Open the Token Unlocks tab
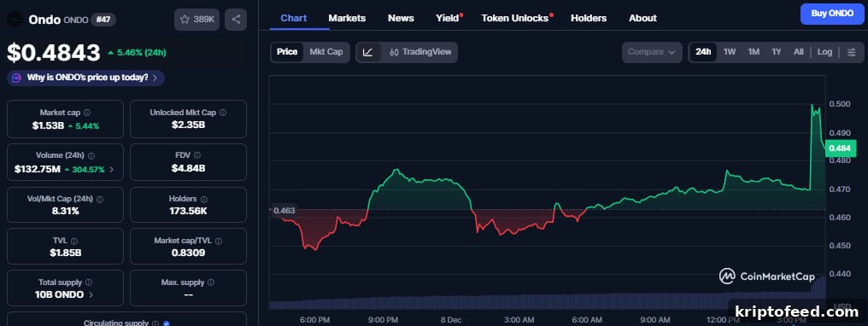Image resolution: width=868 pixels, height=326 pixels. (515, 18)
